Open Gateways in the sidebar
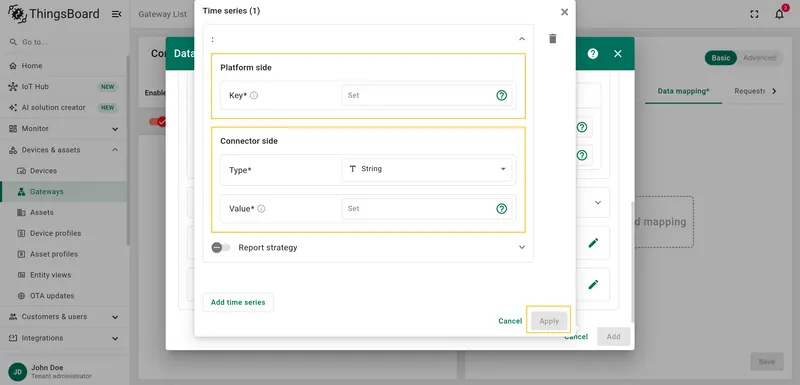This screenshot has height=385, width=800. [63, 192]
